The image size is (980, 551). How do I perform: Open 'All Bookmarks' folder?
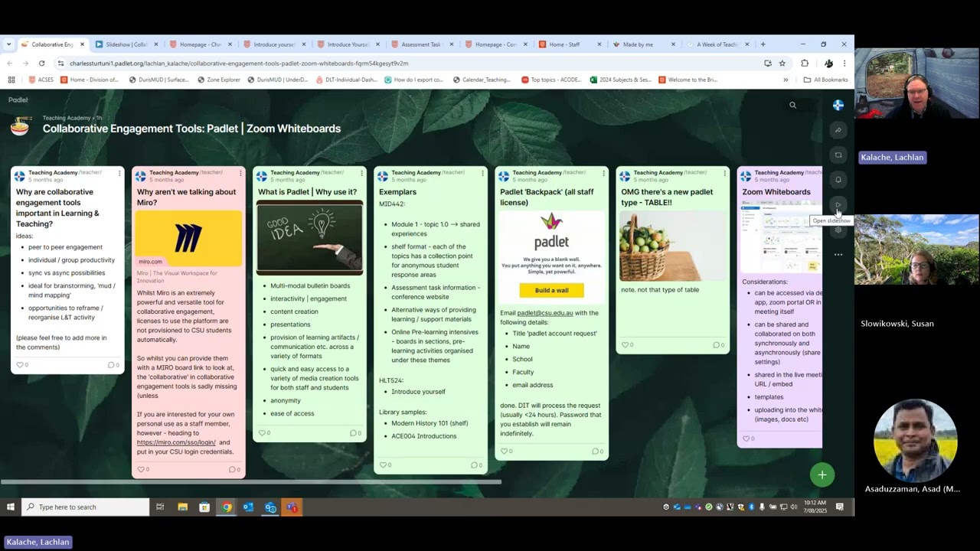[x=825, y=80]
